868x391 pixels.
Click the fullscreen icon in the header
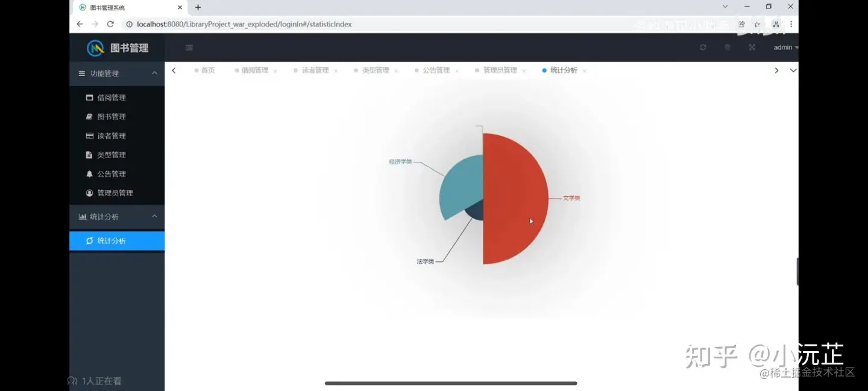[x=752, y=47]
